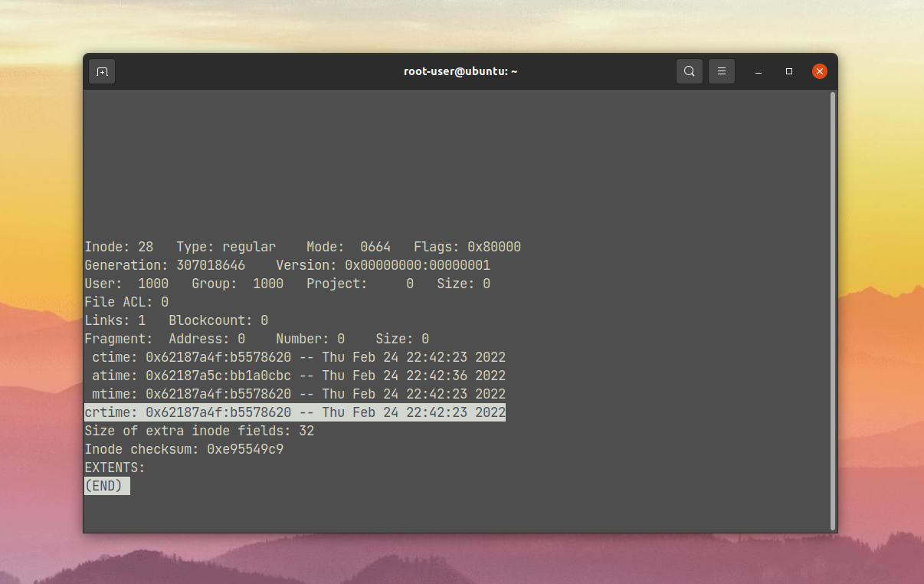Click the 'File ACL: 0' line
The image size is (924, 584).
126,302
